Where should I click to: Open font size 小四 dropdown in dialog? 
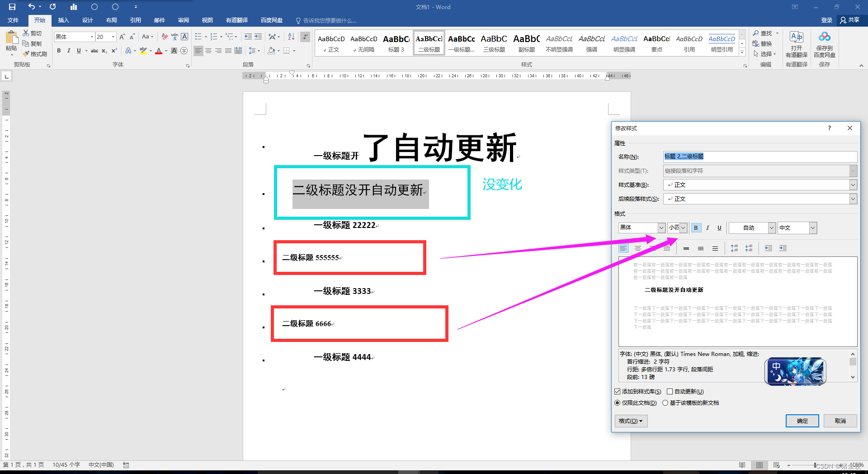[x=684, y=228]
